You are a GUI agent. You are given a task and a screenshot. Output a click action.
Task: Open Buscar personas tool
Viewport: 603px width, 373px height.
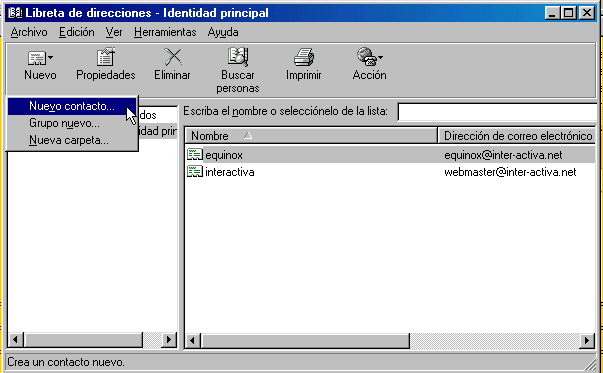pyautogui.click(x=238, y=70)
